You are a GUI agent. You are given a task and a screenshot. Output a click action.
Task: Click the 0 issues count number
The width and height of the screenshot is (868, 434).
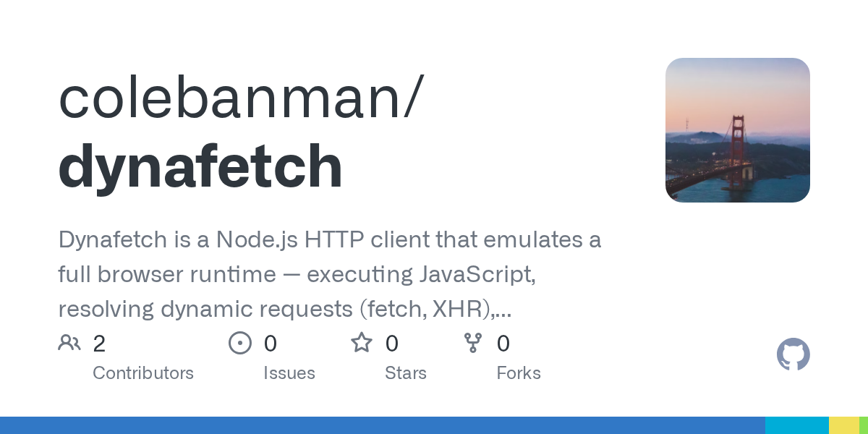pos(271,344)
